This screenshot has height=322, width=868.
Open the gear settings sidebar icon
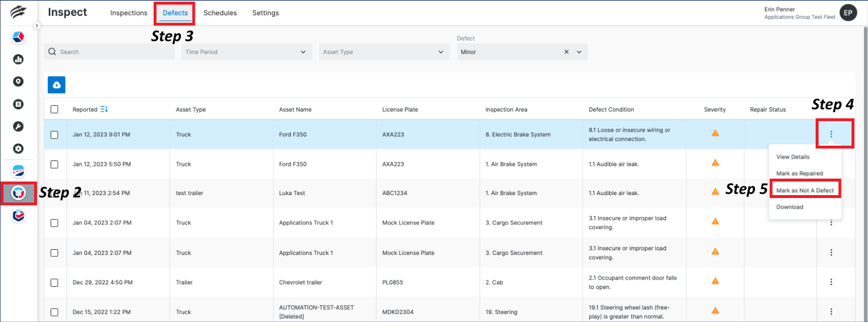[18, 149]
